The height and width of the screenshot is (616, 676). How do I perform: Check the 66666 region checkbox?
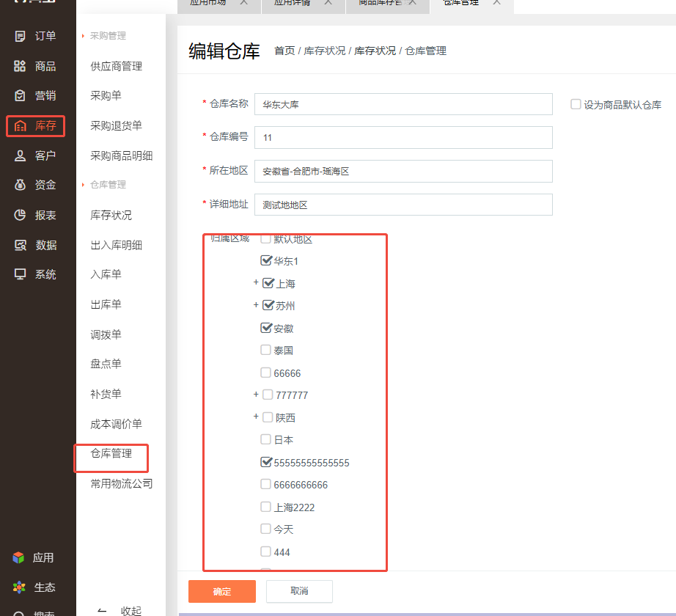click(x=265, y=373)
